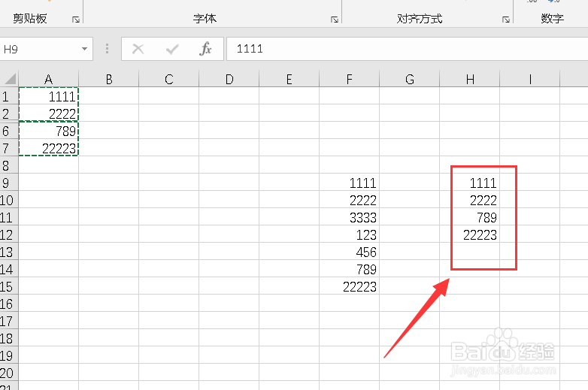
Task: Click cell F10 containing 2222
Action: [x=349, y=200]
